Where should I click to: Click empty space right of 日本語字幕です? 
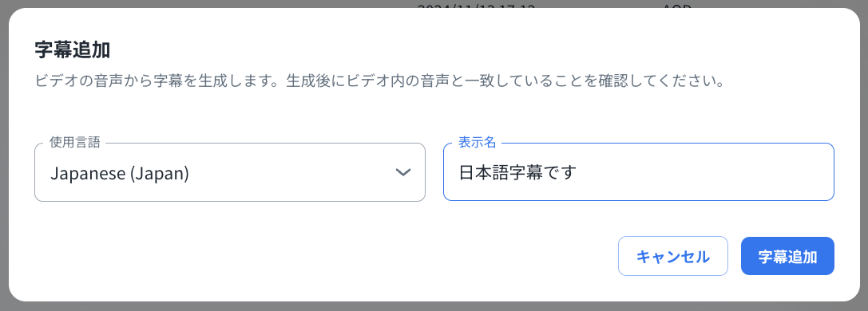pos(703,173)
